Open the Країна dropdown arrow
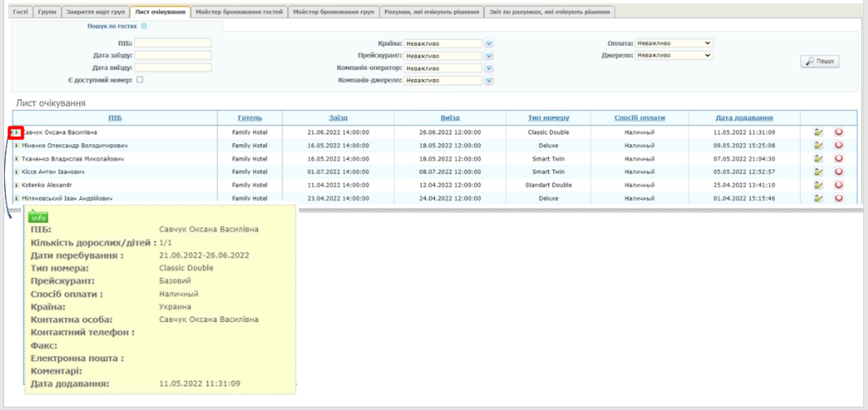 [x=489, y=43]
